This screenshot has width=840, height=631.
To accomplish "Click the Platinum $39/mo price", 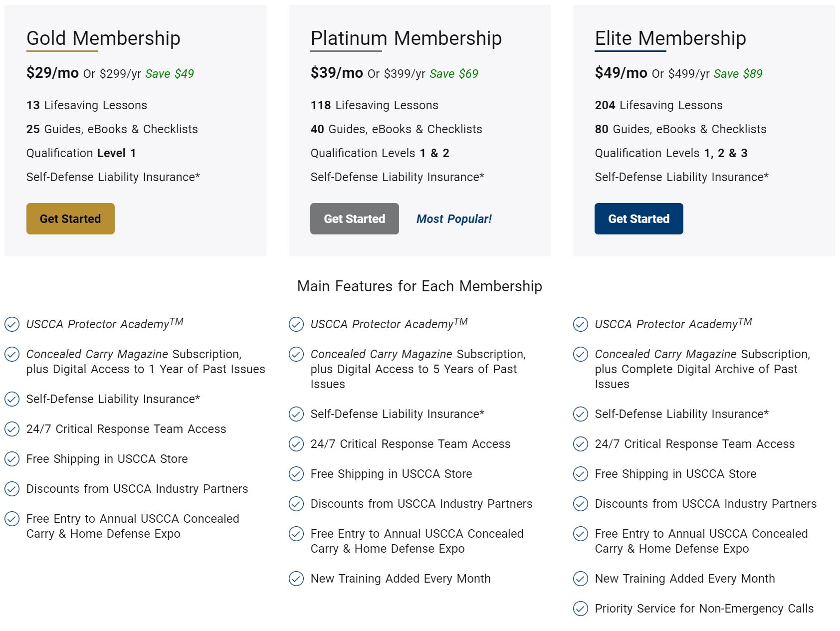I will click(337, 73).
